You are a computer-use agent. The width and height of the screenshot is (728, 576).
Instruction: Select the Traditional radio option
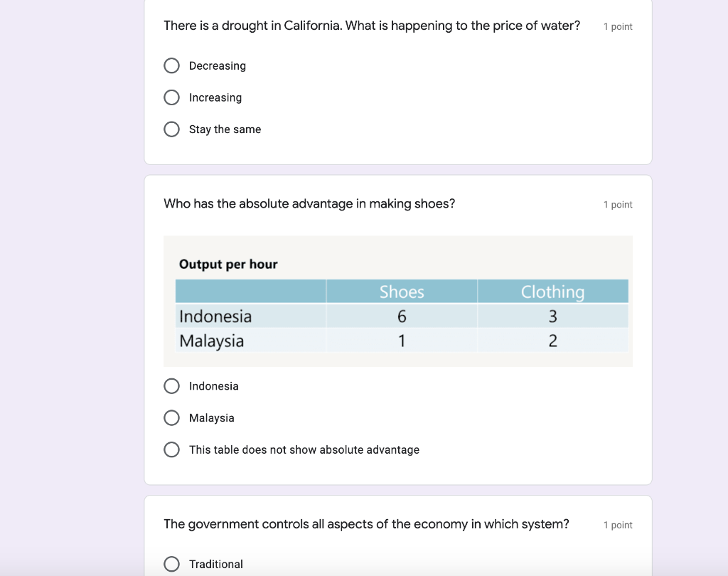(x=172, y=565)
